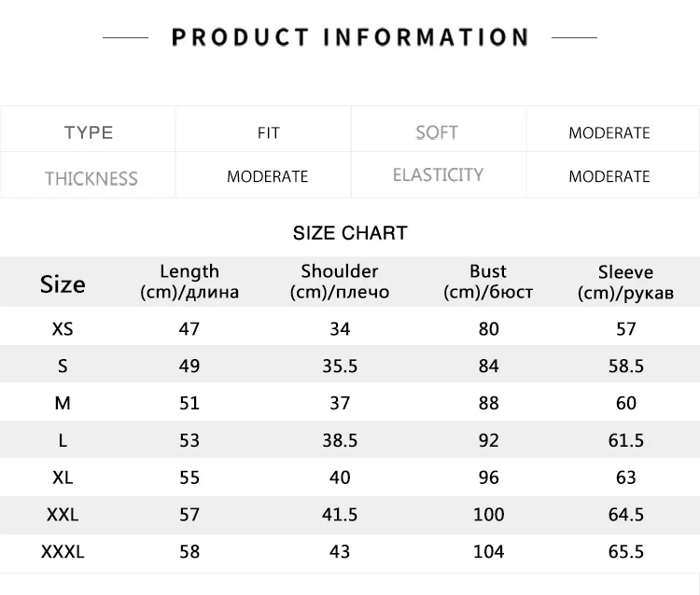
Task: Select the Shoulder (cm) column header
Action: coord(340,282)
